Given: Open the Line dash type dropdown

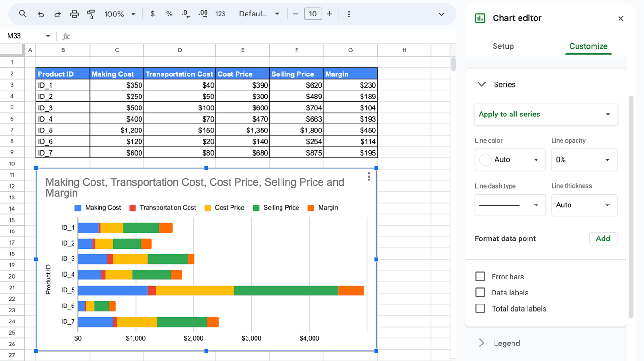Looking at the screenshot, I should [510, 205].
